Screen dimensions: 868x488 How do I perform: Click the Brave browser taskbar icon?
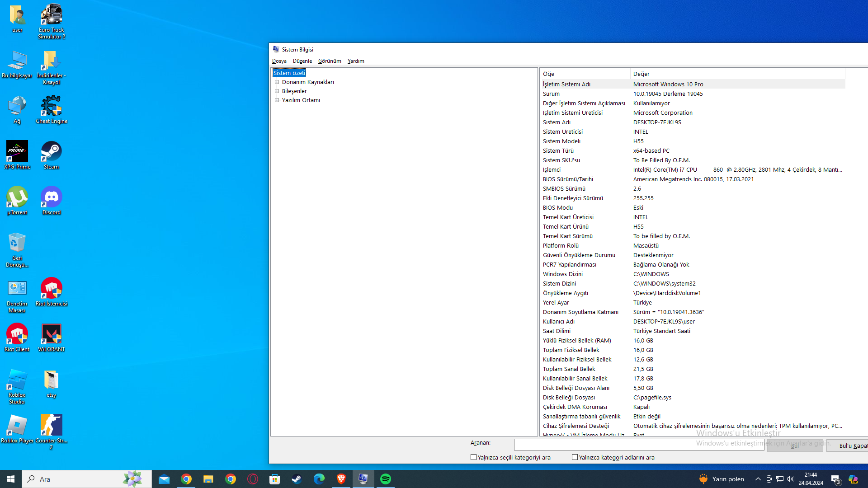coord(341,479)
